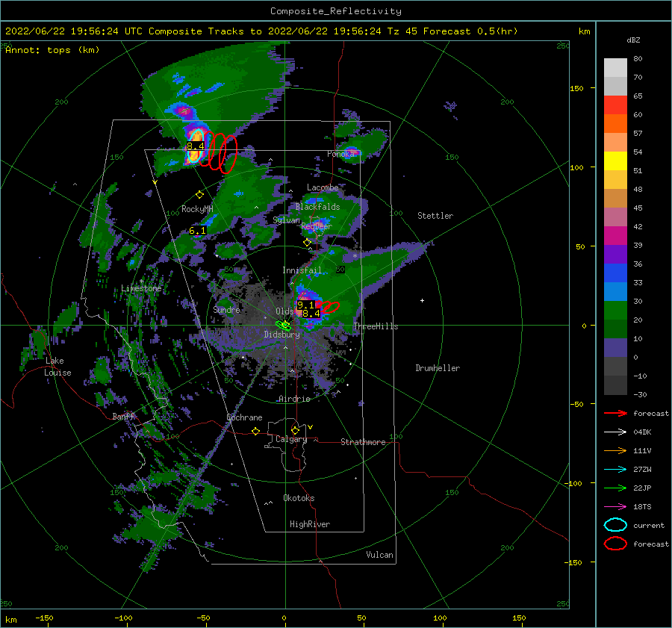This screenshot has height=628, width=672.
Task: Select the green ellipse at radar center
Action: [283, 326]
